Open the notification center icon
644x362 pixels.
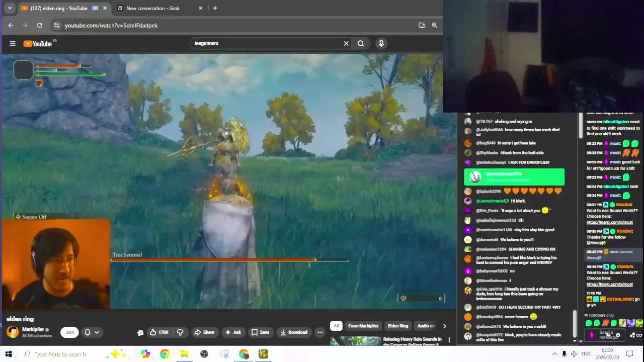(x=629, y=354)
